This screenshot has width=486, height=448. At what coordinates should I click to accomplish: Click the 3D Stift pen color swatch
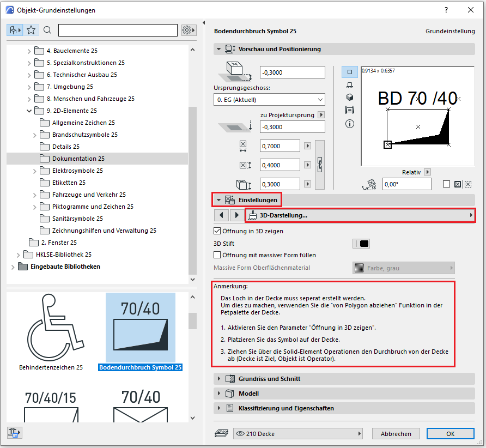click(x=362, y=244)
